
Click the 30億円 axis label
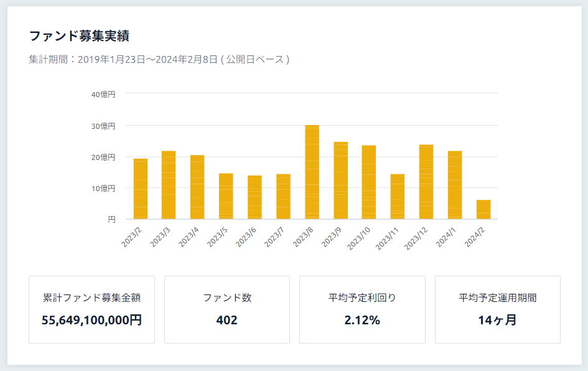103,126
